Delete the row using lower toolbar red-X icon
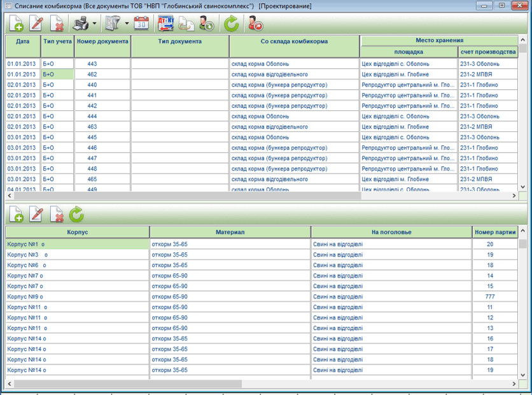Screen dimensions: 532x395 coord(57,214)
